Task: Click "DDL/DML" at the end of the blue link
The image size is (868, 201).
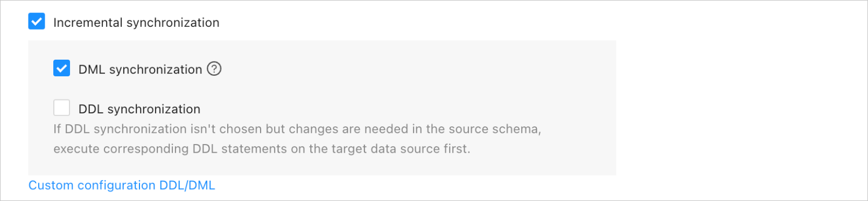Action: tap(187, 185)
